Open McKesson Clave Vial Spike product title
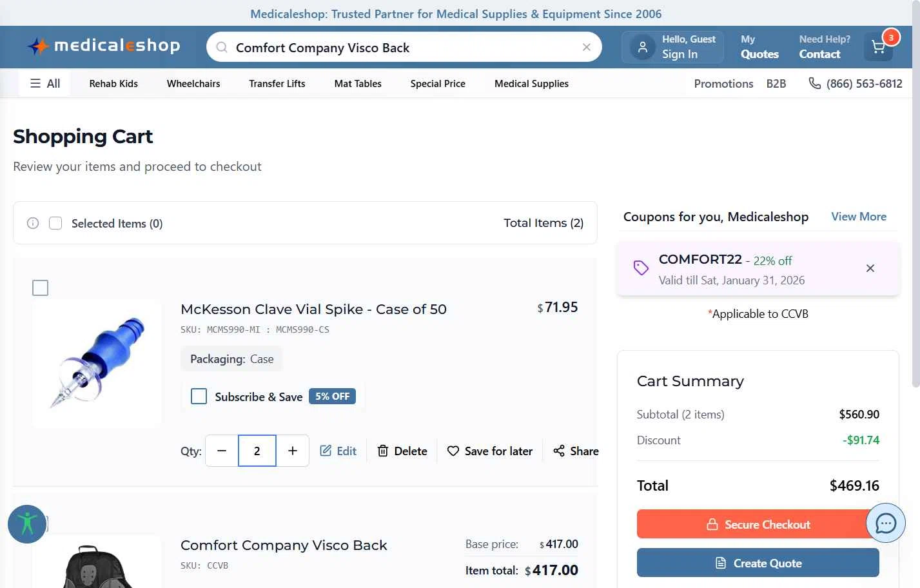920x588 pixels. (313, 309)
